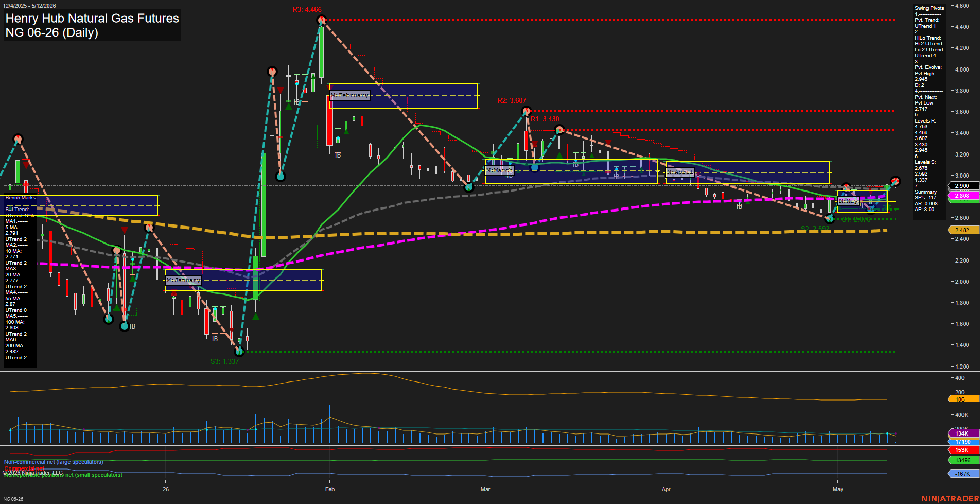980x504 pixels.
Task: Click the M:February monthly range label
Action: click(x=349, y=96)
